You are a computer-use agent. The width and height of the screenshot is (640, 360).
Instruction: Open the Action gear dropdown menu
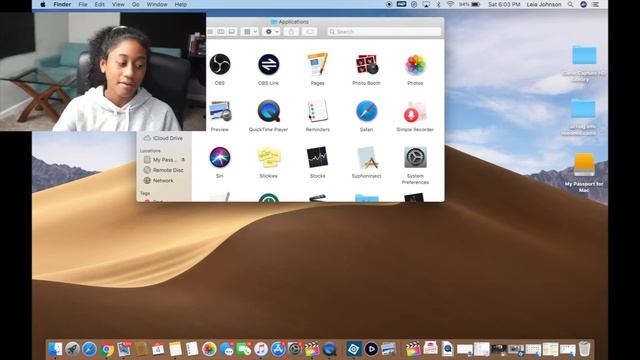(271, 31)
